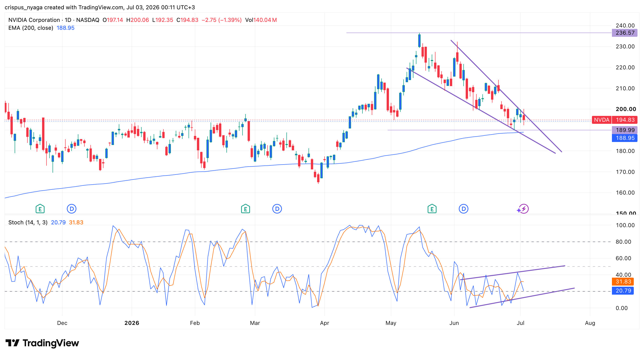
Task: Open the May earnings E marker
Action: pos(432,209)
